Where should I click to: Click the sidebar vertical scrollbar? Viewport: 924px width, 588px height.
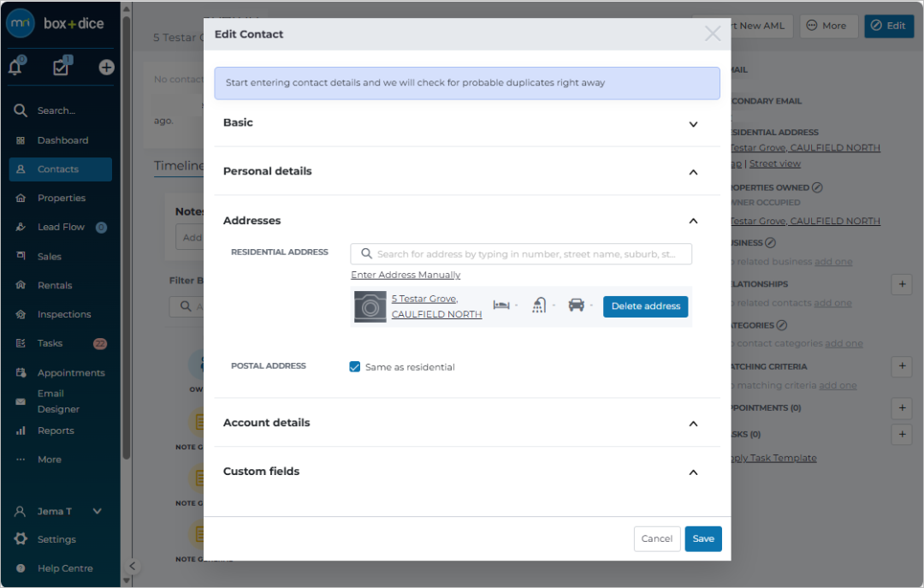coord(126,236)
